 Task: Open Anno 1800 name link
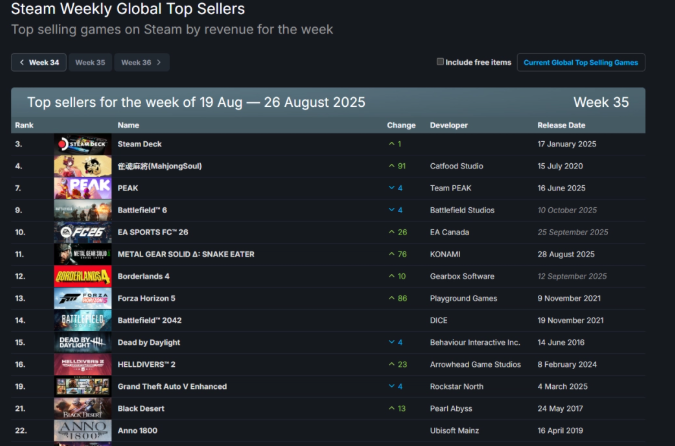137,431
